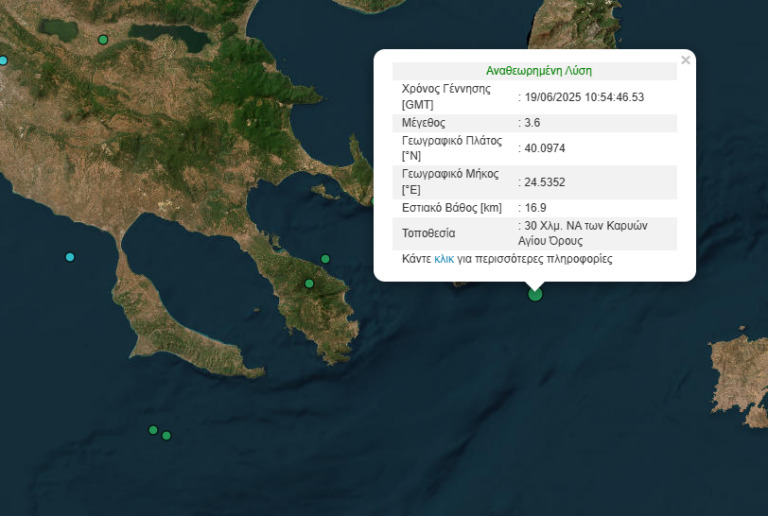Open the 'κλικ' link for more information
This screenshot has width=768, height=516.
(x=444, y=259)
